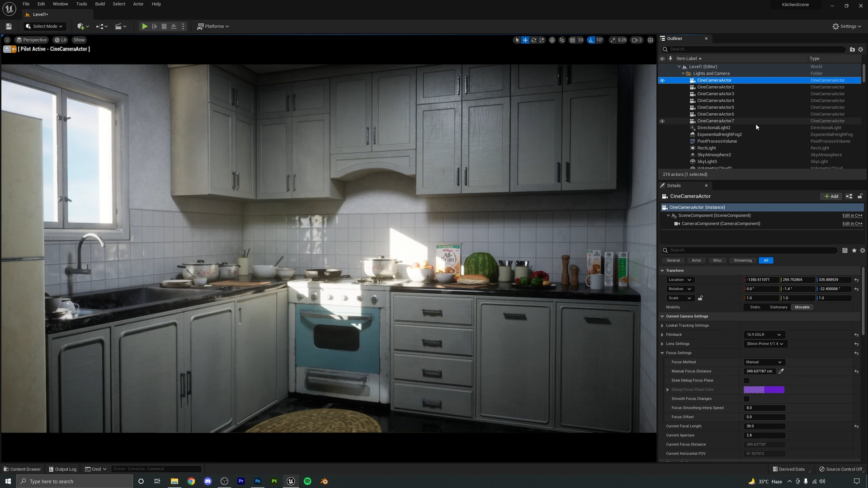Select the Streaming filter tab in Details

tap(743, 261)
